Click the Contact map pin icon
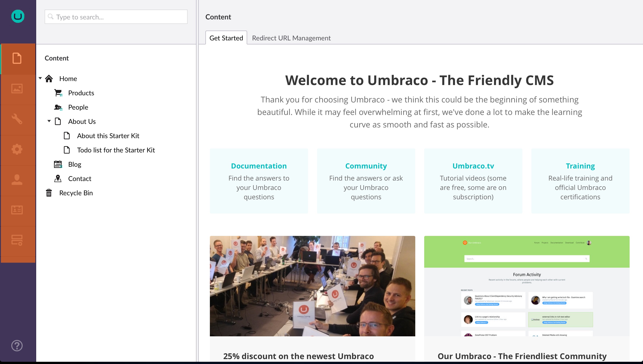This screenshot has height=364, width=643. point(58,179)
